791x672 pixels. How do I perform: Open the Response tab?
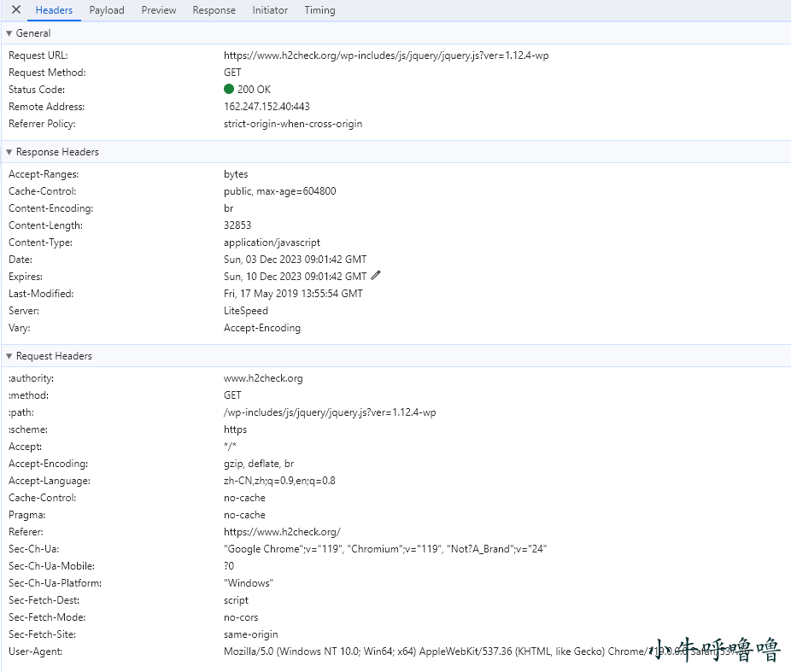click(214, 10)
